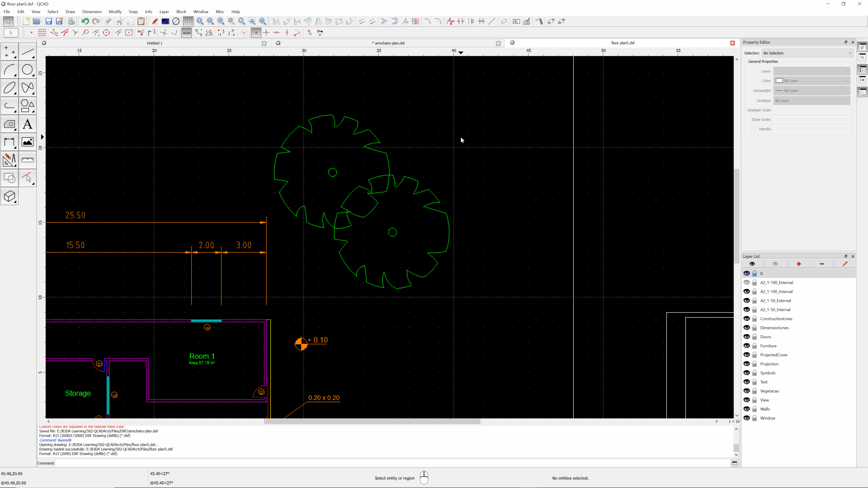Show the A2_1-100_External layer
868x488 pixels.
pyautogui.click(x=746, y=282)
